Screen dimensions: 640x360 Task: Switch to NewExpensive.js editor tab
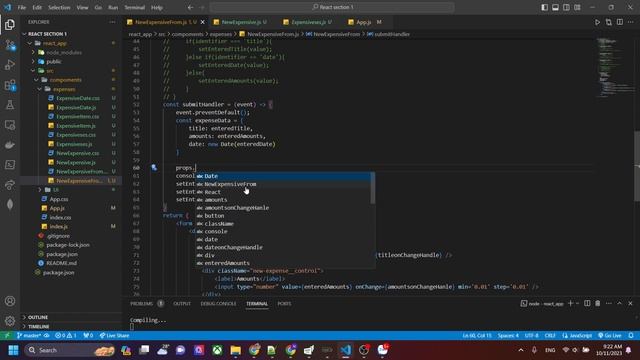click(241, 22)
